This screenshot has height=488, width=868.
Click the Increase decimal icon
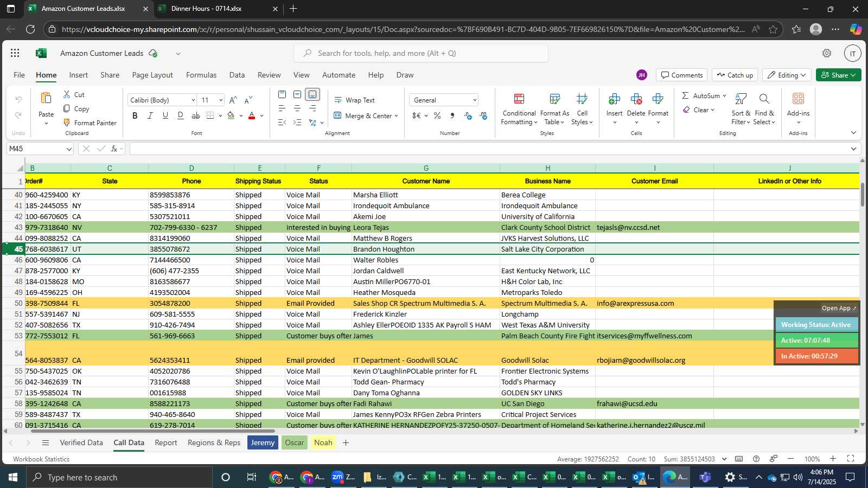click(468, 115)
